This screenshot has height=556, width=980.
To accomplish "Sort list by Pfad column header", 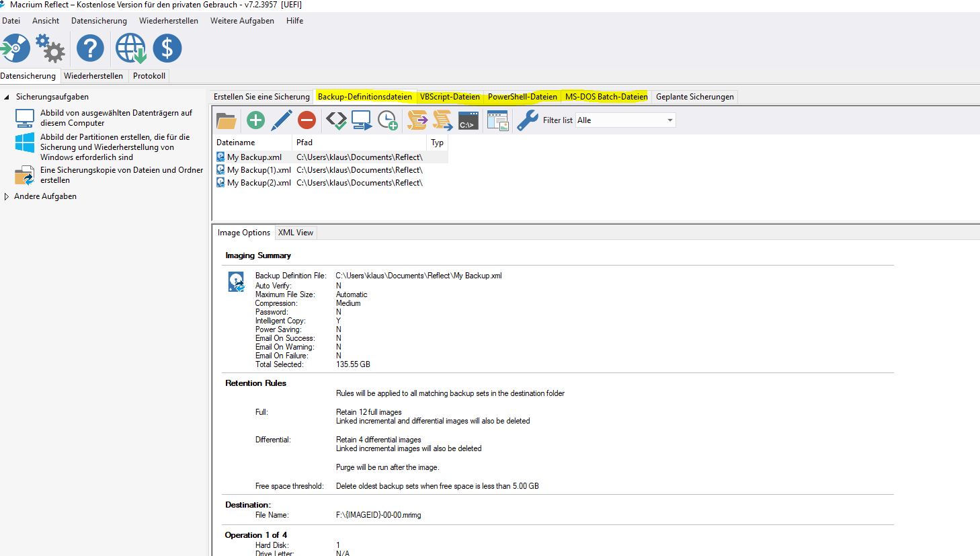I will click(x=360, y=143).
